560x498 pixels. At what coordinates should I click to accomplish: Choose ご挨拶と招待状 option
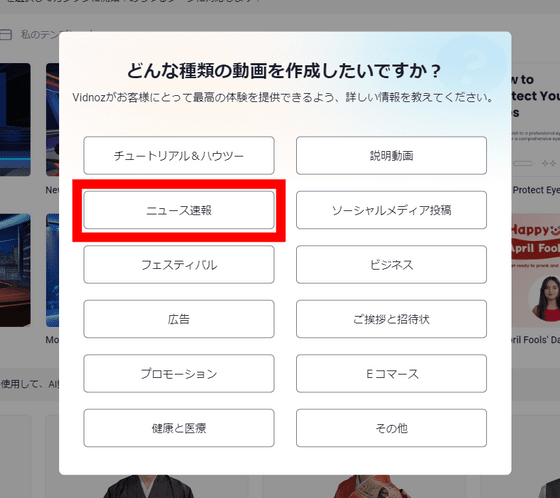pos(391,319)
